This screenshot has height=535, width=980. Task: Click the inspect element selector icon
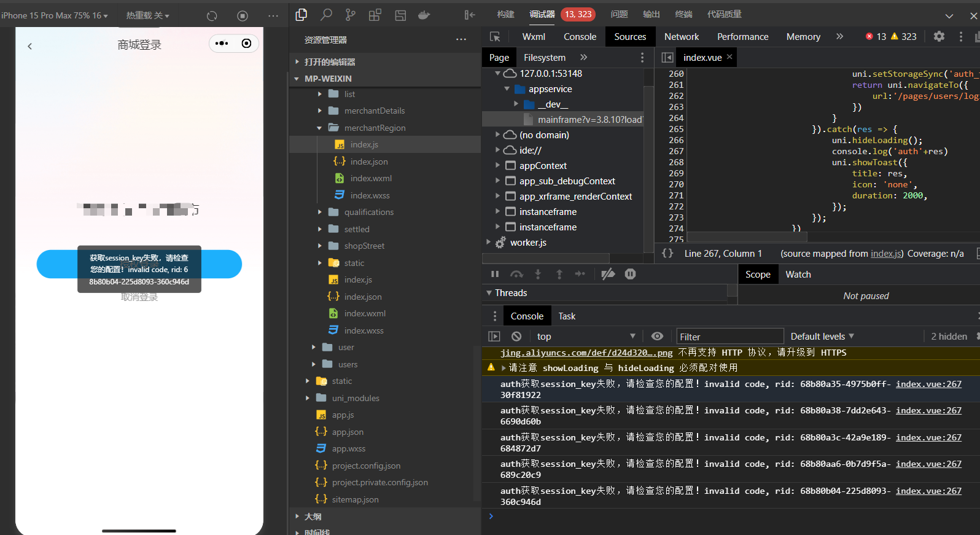coord(495,37)
